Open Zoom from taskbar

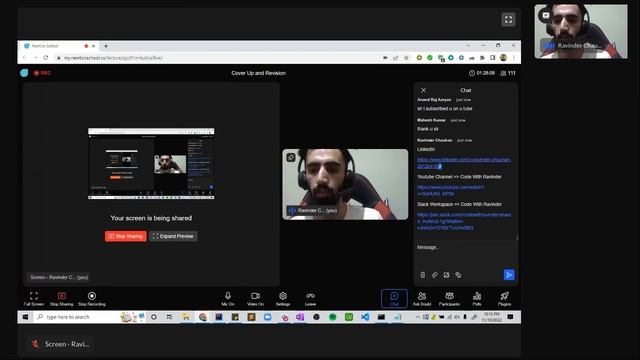click(267, 317)
